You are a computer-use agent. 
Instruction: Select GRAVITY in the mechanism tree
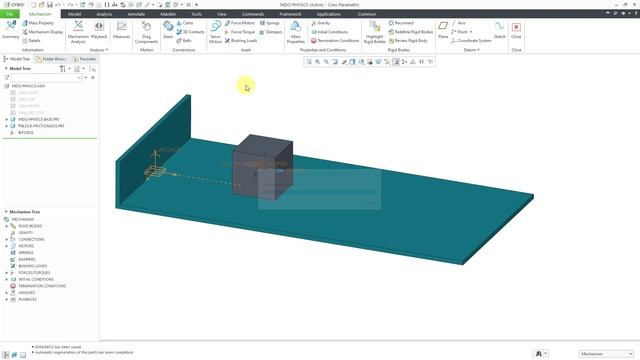(x=26, y=233)
